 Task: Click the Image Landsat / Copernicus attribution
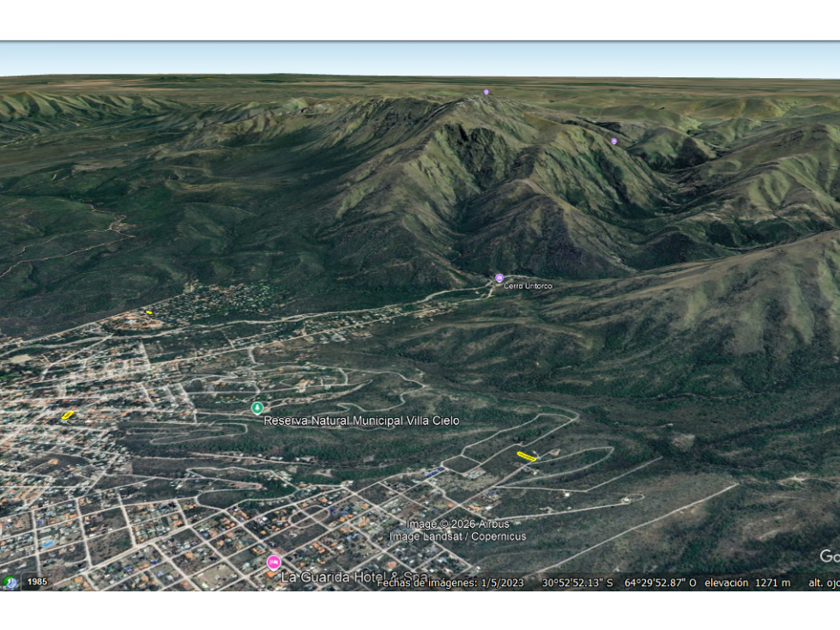pos(458,536)
